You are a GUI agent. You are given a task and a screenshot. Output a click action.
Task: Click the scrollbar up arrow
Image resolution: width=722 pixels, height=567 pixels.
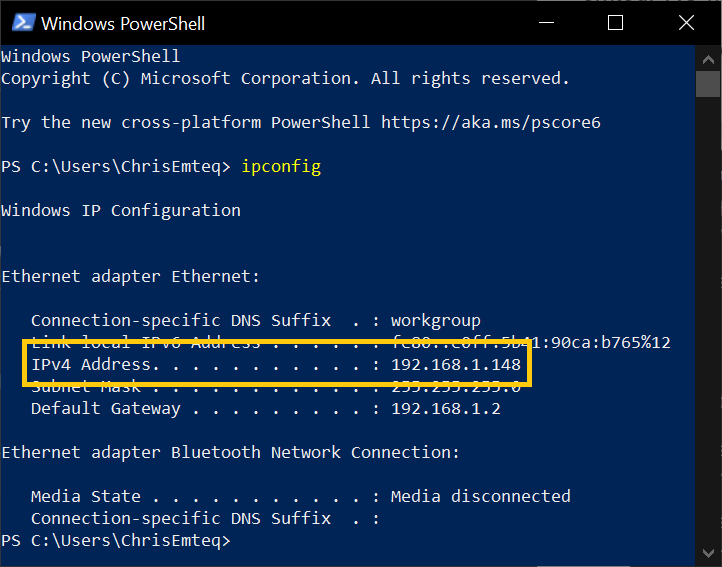click(x=708, y=59)
